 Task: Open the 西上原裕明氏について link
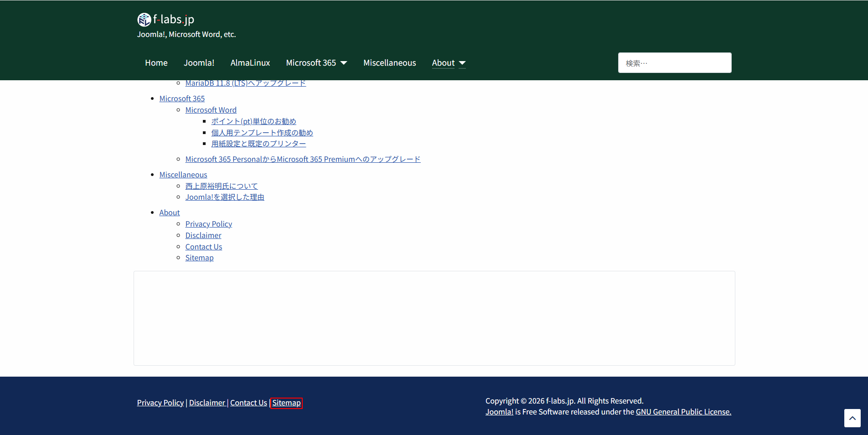pos(221,186)
